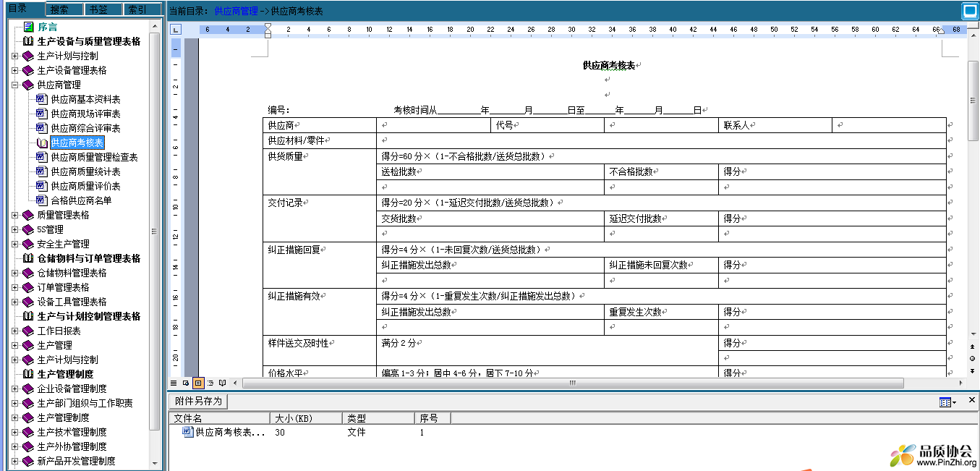The width and height of the screenshot is (980, 471).
Task: Click the Word icon beside 合格供应商名单
Action: [x=41, y=200]
